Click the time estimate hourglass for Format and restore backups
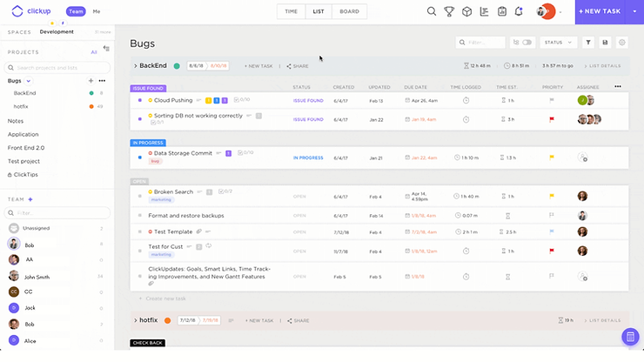The image size is (644, 362). (507, 216)
